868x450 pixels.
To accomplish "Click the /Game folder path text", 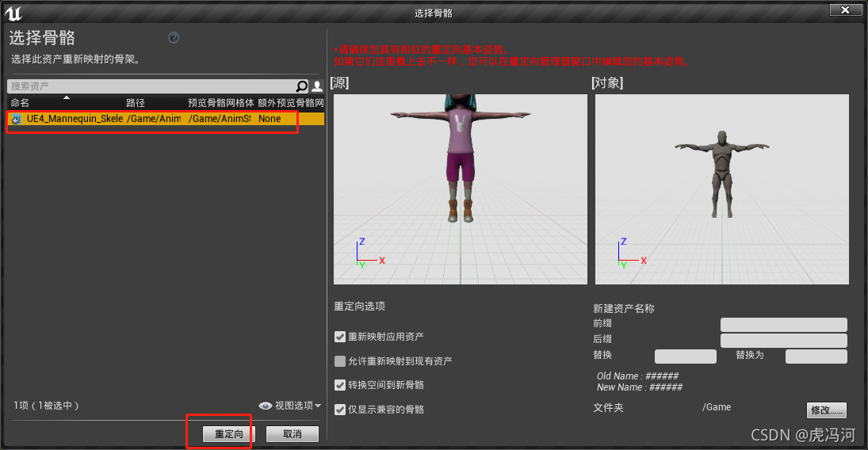I will point(717,407).
